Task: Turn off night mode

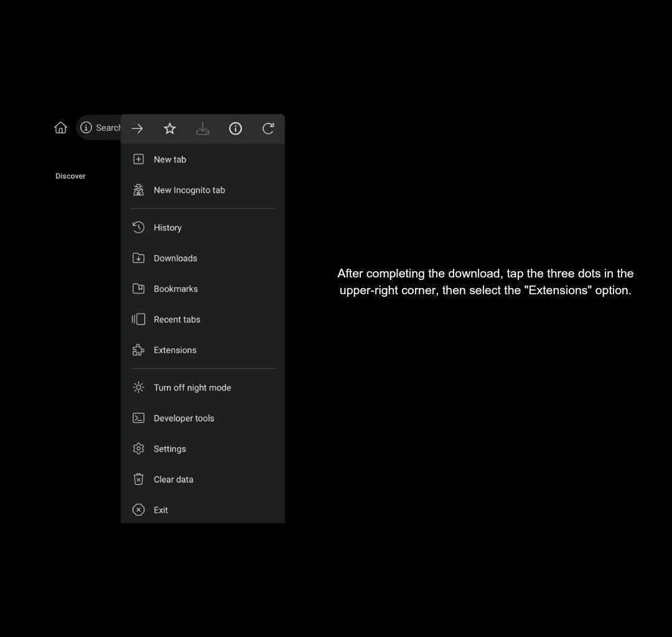Action: 192,388
